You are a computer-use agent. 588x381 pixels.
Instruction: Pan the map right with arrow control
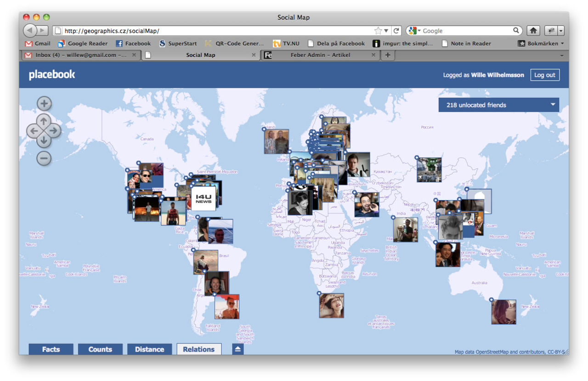tap(54, 131)
